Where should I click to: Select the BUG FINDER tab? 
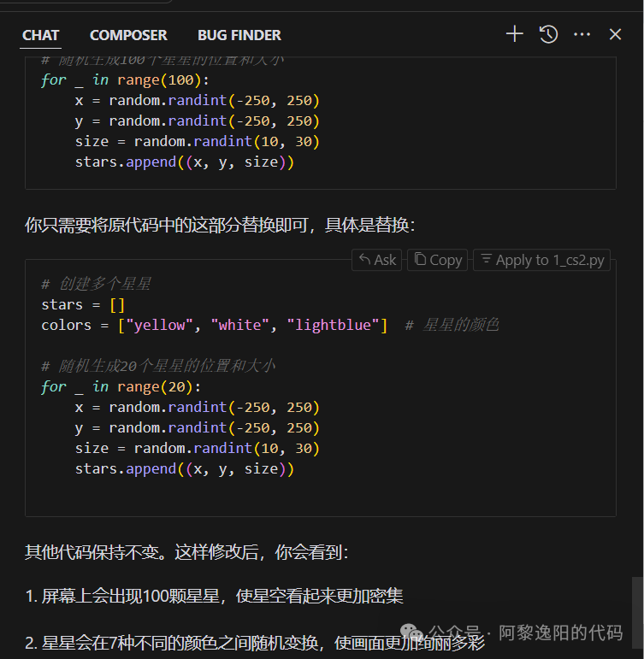239,35
